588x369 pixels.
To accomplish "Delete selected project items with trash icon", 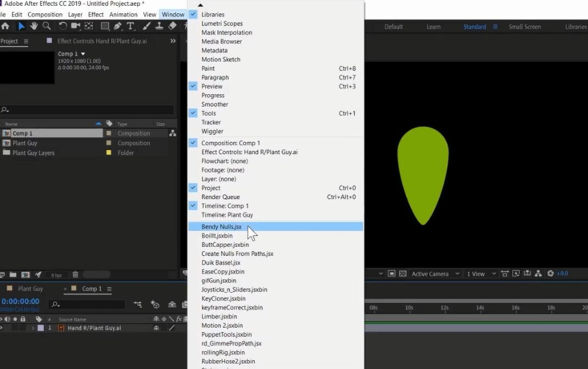I will tap(75, 275).
